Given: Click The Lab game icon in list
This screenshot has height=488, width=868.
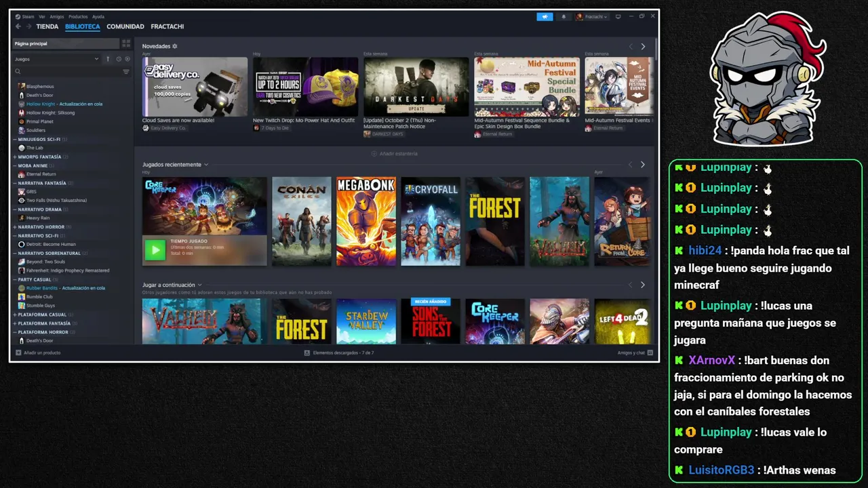Looking at the screenshot, I should tap(22, 148).
